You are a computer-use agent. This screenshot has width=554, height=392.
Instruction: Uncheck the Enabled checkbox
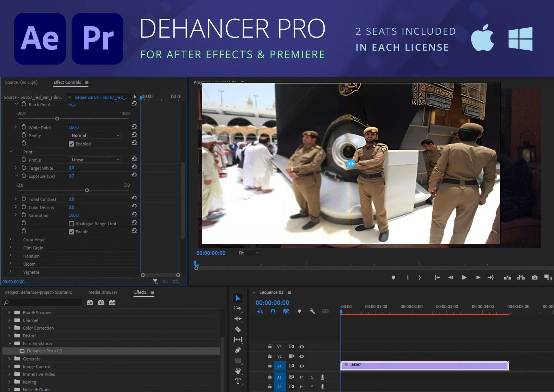(72, 144)
